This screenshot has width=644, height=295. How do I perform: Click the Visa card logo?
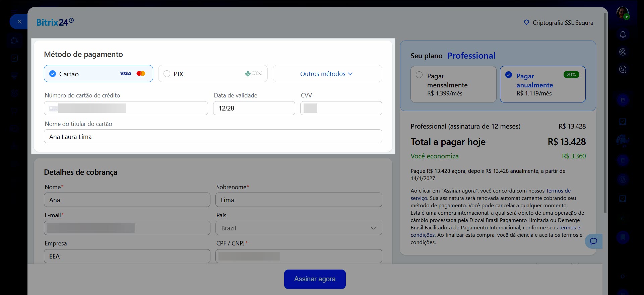click(x=125, y=74)
